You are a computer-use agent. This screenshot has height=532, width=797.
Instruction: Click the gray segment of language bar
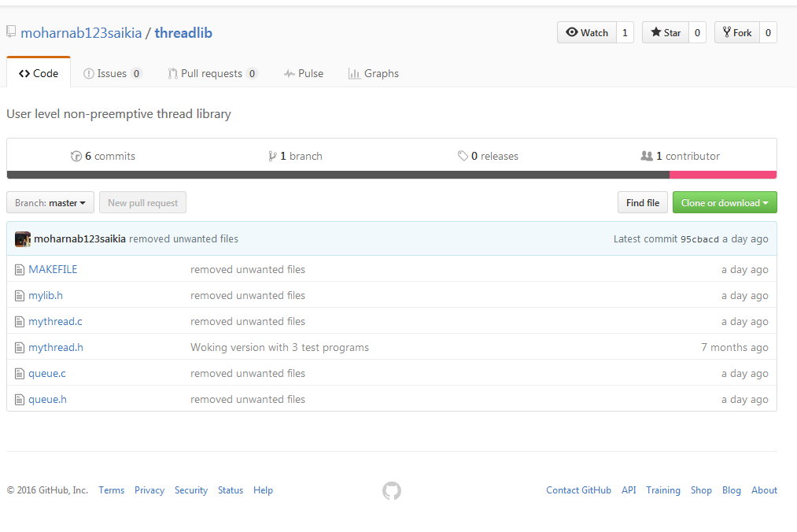[x=338, y=175]
